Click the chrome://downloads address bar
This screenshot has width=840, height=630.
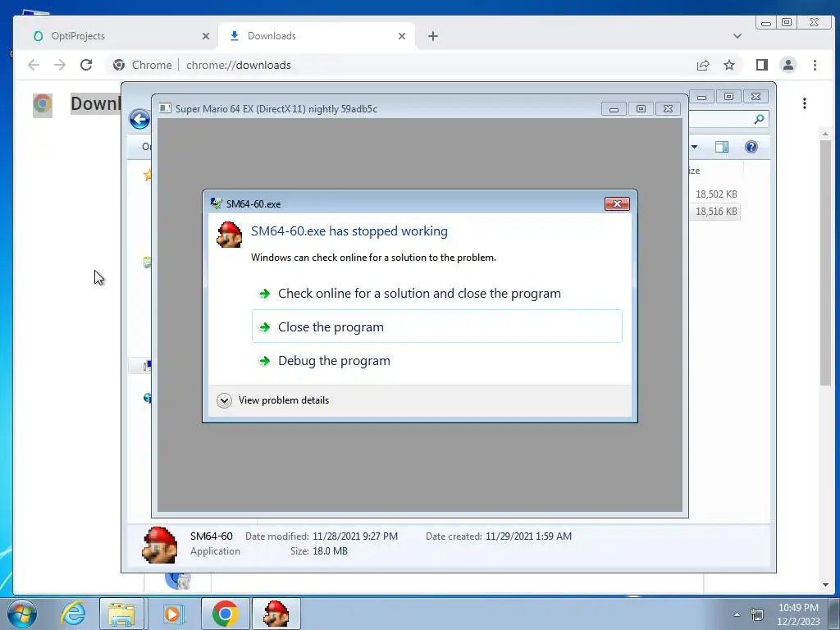click(x=423, y=65)
